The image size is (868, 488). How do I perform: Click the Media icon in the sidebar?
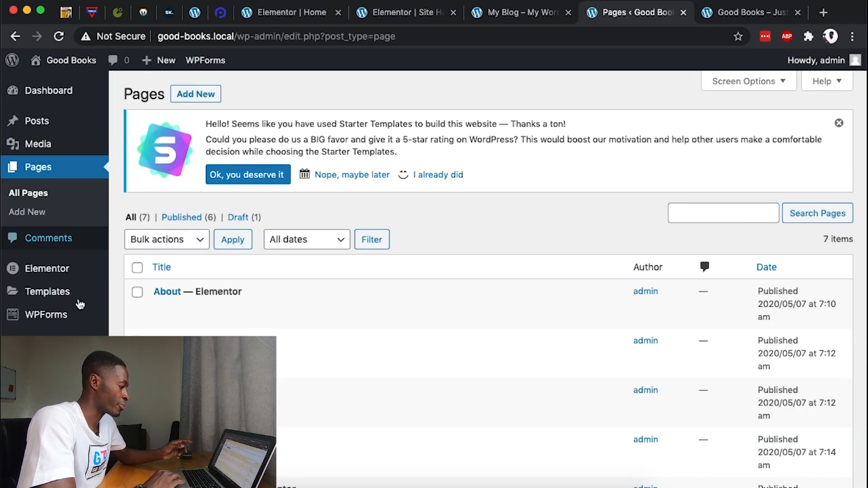[13, 144]
